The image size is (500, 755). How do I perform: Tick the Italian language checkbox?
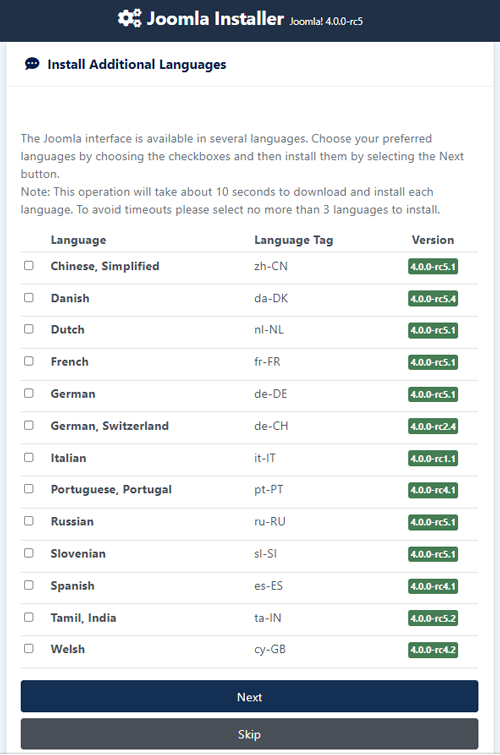[29, 457]
